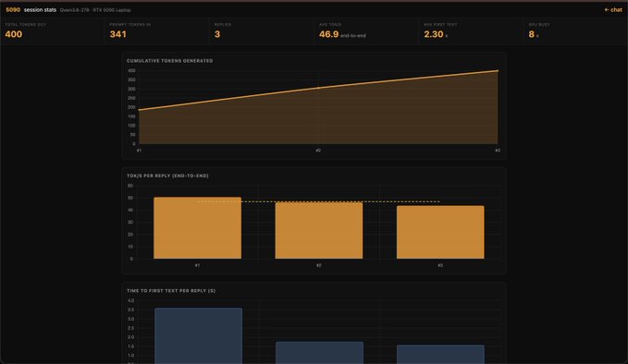
Task: Select bar #1 in the tok/s per reply chart
Action: [197, 228]
